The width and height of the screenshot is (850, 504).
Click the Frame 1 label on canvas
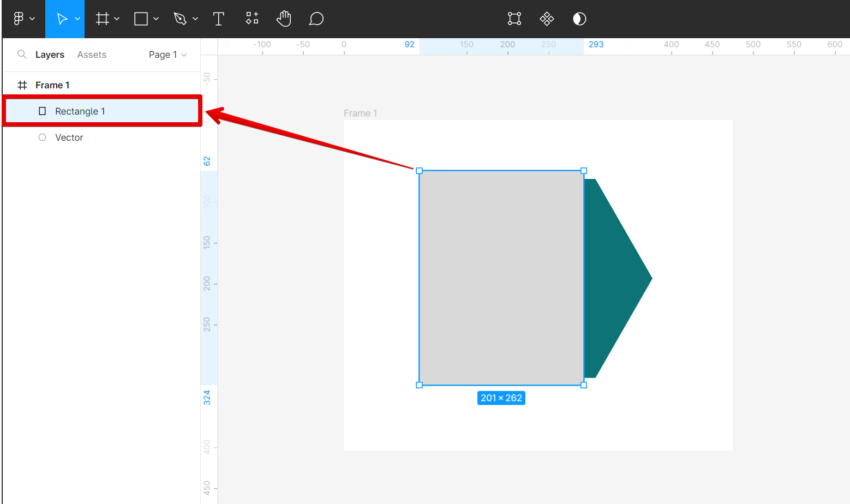360,113
